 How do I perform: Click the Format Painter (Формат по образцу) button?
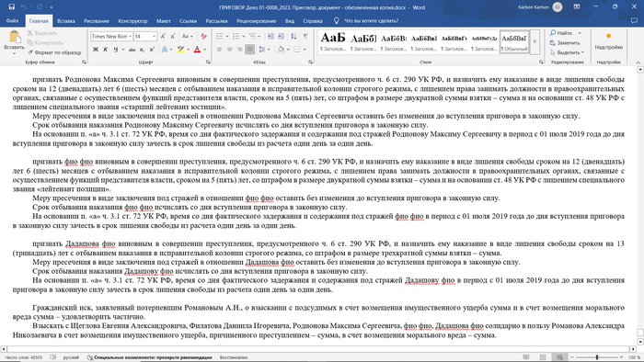pyautogui.click(x=54, y=52)
